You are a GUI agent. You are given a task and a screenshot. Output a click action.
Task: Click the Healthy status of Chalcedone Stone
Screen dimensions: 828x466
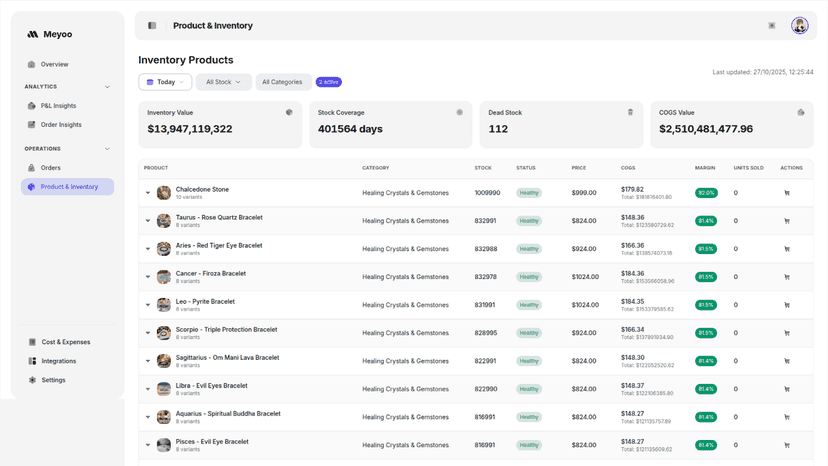pyautogui.click(x=529, y=193)
